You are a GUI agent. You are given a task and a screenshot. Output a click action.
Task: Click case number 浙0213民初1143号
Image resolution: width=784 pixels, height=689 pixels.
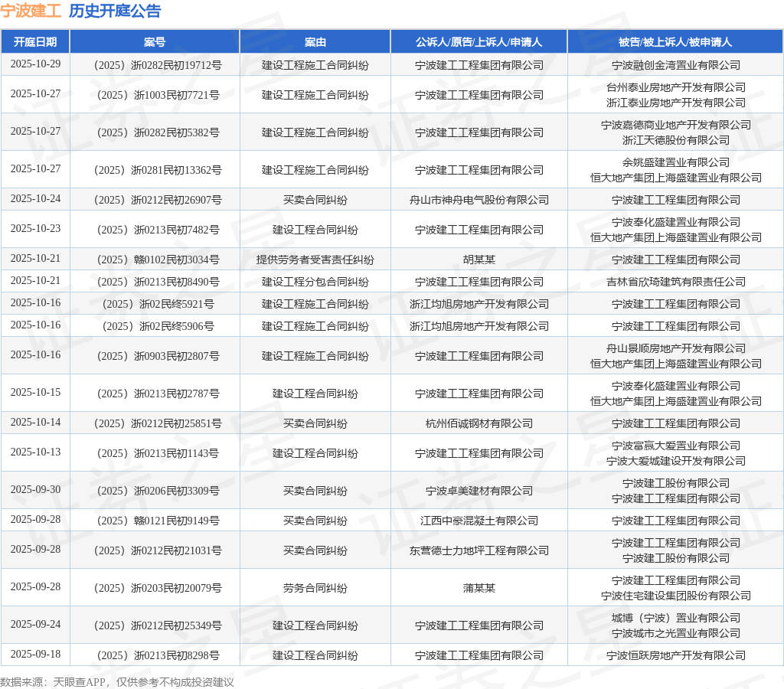(x=158, y=453)
